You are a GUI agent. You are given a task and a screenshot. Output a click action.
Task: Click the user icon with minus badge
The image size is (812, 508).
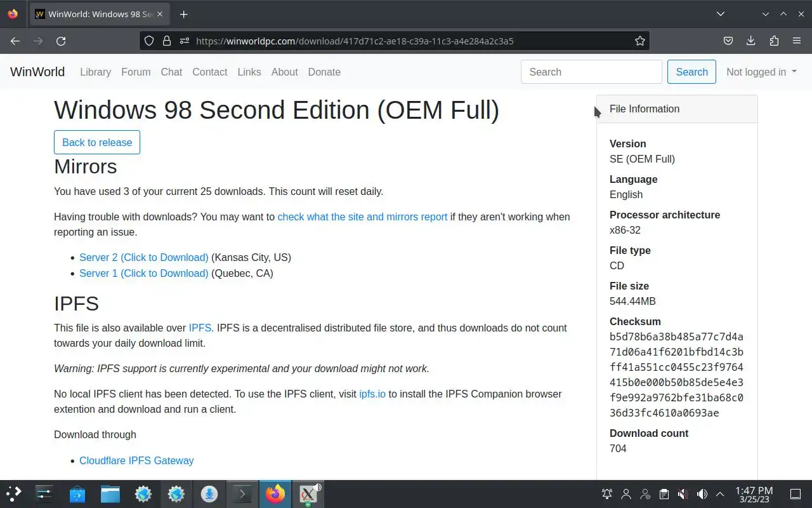click(x=645, y=494)
